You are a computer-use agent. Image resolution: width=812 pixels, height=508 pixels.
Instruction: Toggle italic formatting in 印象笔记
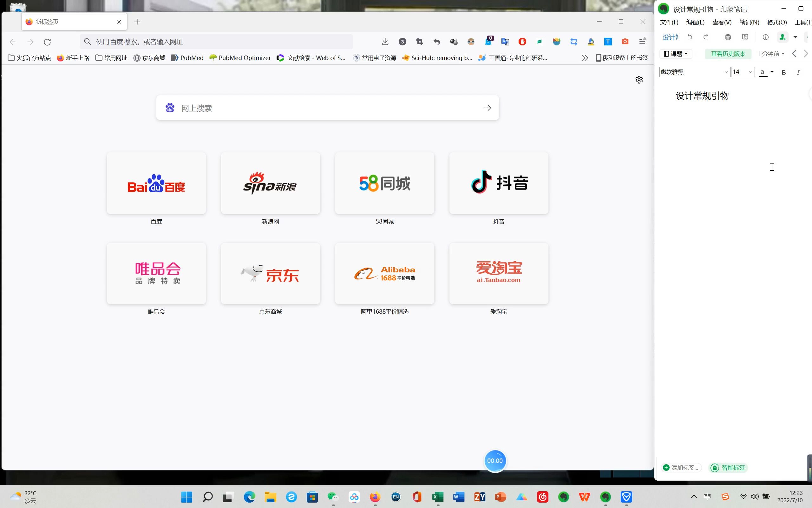[x=798, y=72]
